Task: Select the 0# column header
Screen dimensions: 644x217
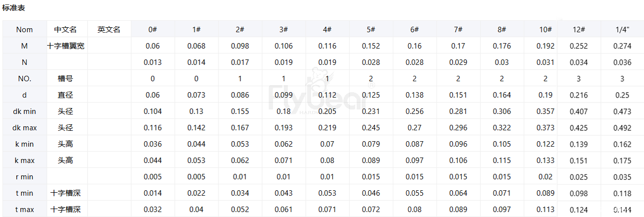Action: point(153,30)
